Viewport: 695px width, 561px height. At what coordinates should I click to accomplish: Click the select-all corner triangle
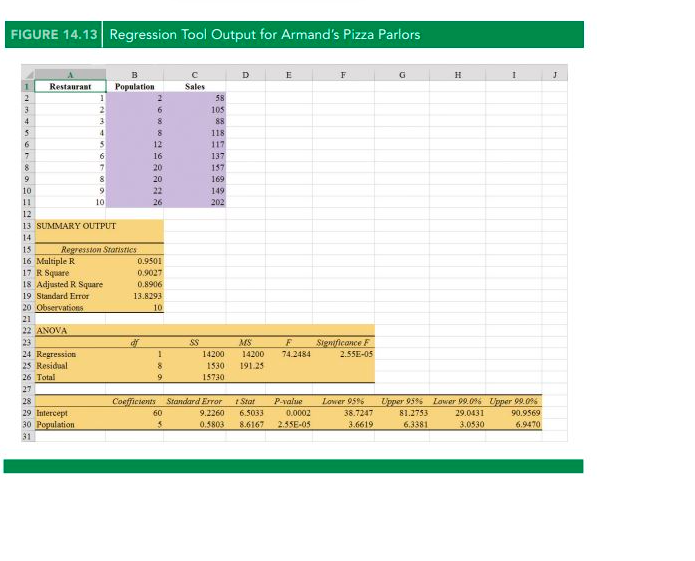point(28,75)
